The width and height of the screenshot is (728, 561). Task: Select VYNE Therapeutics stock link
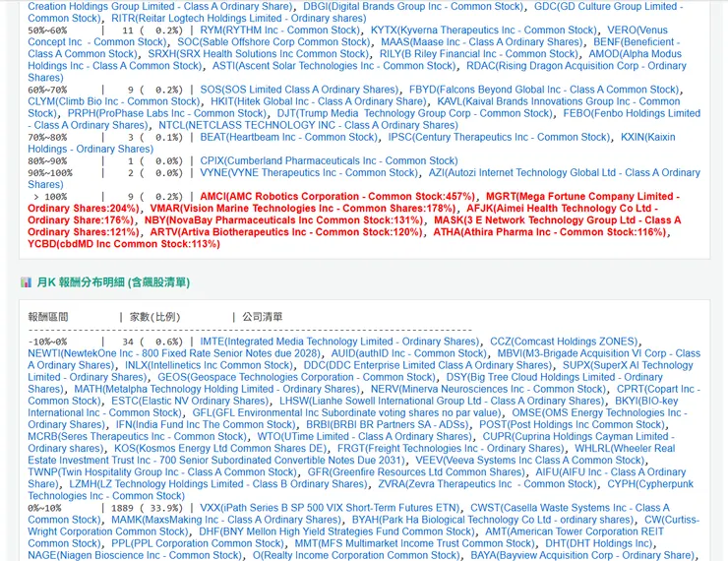click(309, 173)
